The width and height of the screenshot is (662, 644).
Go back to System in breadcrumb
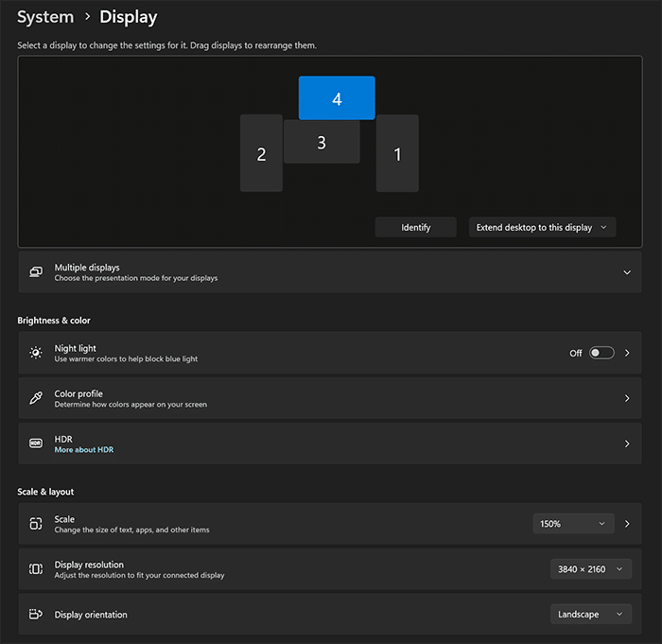[x=45, y=17]
